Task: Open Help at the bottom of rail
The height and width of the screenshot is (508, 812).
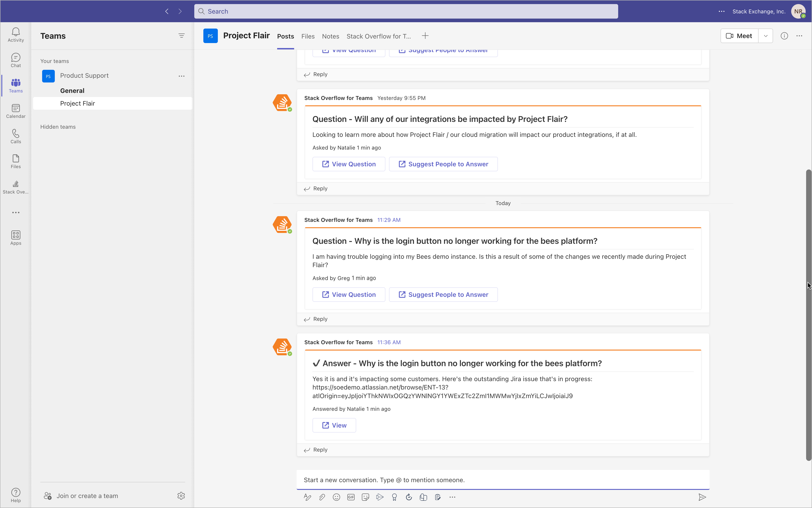Action: (16, 495)
